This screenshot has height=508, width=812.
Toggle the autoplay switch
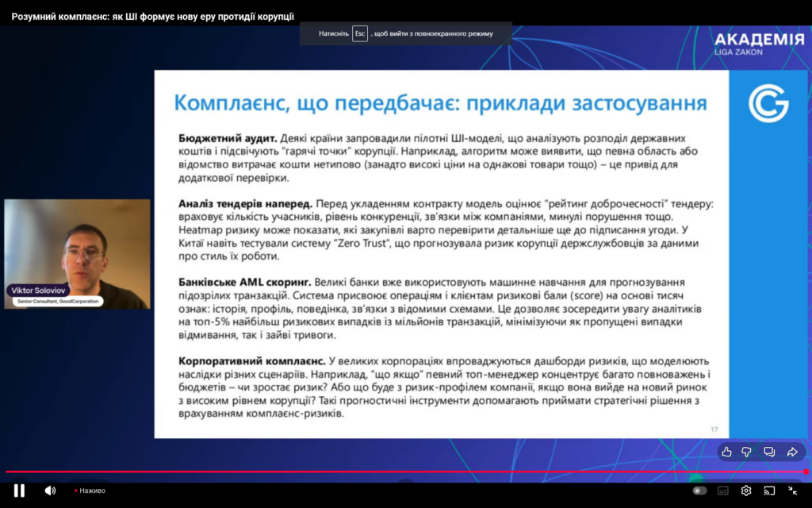699,491
